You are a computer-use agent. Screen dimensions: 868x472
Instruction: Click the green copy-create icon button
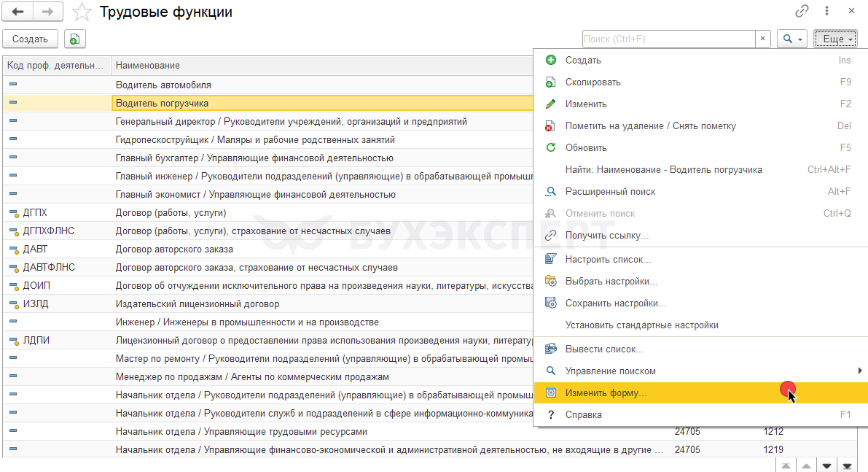click(74, 39)
